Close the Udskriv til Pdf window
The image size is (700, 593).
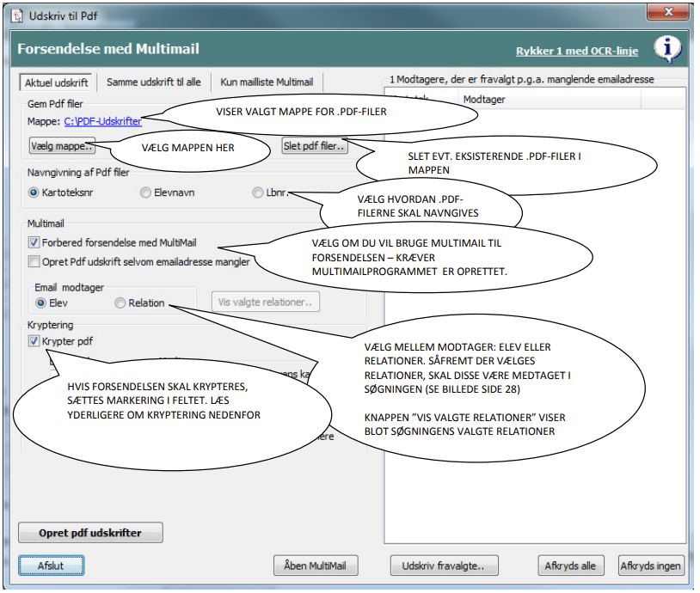coord(668,12)
